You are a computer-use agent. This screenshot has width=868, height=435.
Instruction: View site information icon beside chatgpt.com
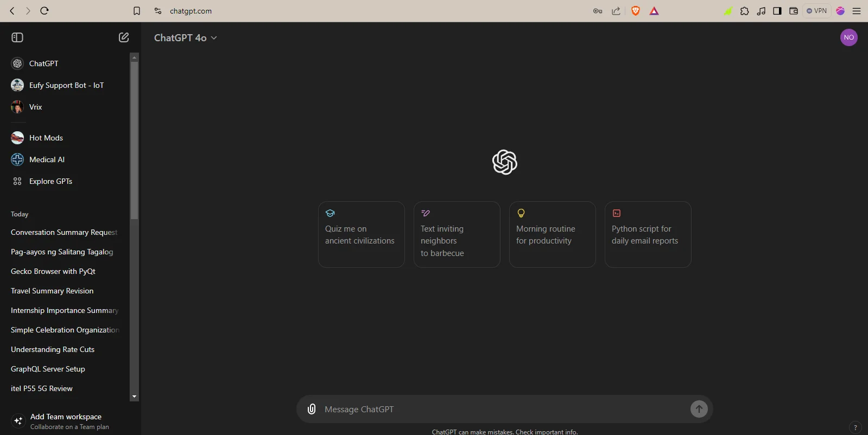click(158, 11)
